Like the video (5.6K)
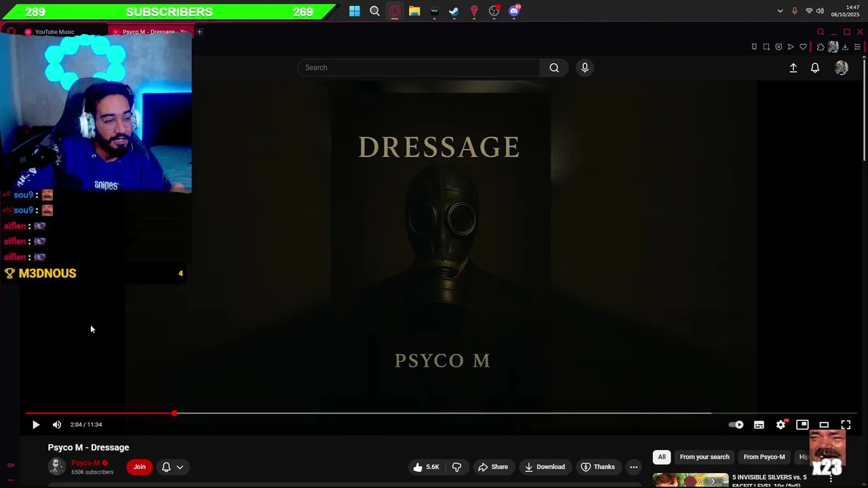 [x=427, y=467]
